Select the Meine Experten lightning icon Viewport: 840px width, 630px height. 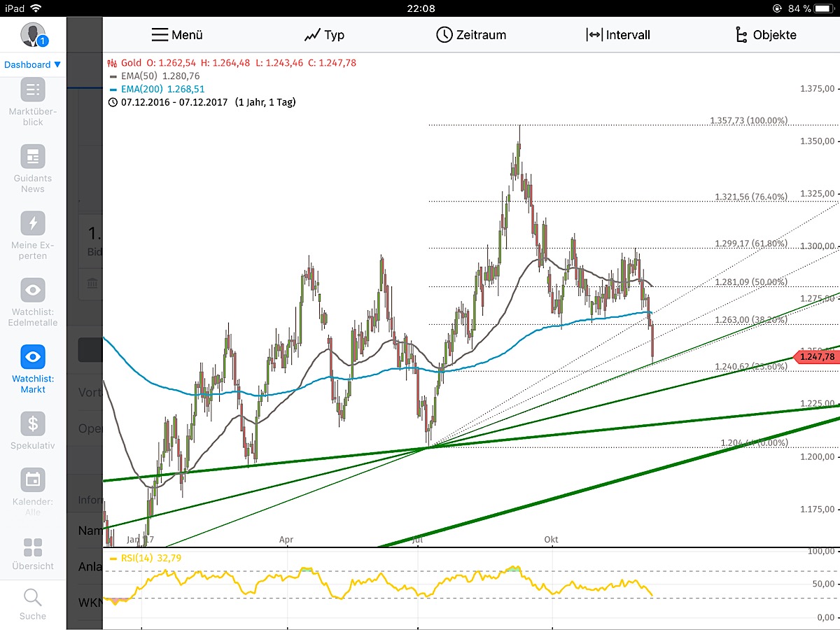(32, 224)
